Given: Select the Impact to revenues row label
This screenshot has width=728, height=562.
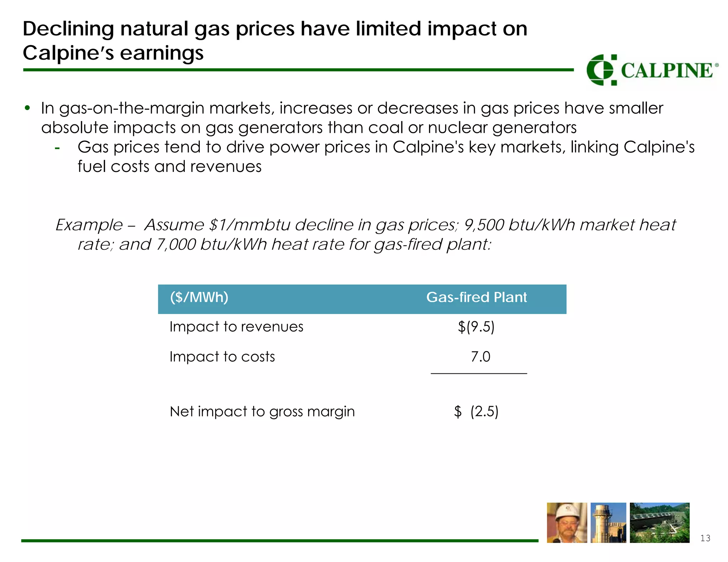Looking at the screenshot, I should click(x=236, y=327).
